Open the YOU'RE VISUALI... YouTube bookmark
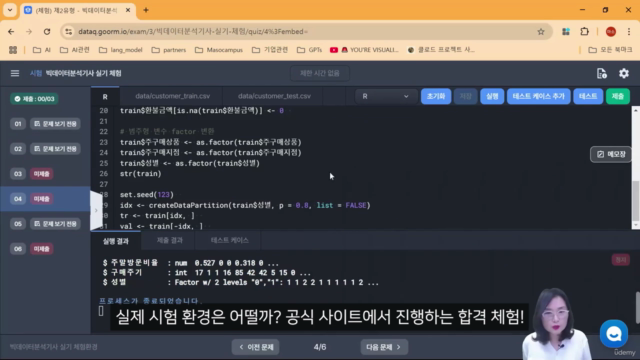 364,50
